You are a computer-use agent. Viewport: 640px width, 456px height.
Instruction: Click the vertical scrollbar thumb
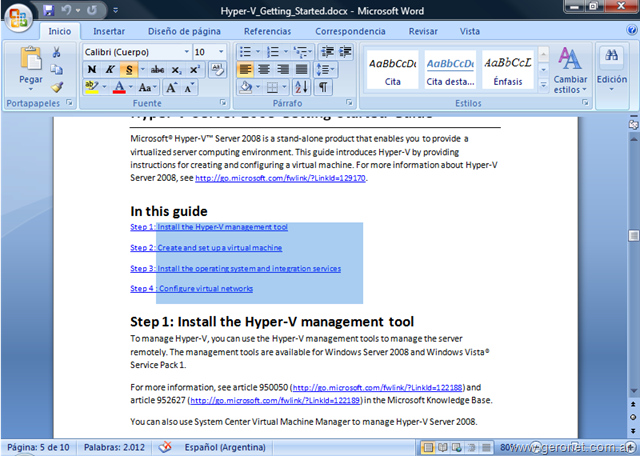634,236
